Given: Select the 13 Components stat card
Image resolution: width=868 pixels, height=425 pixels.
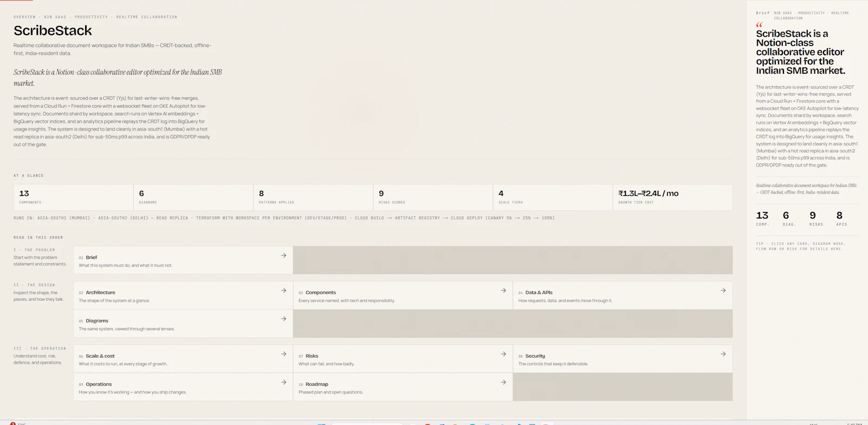Looking at the screenshot, I should 73,197.
